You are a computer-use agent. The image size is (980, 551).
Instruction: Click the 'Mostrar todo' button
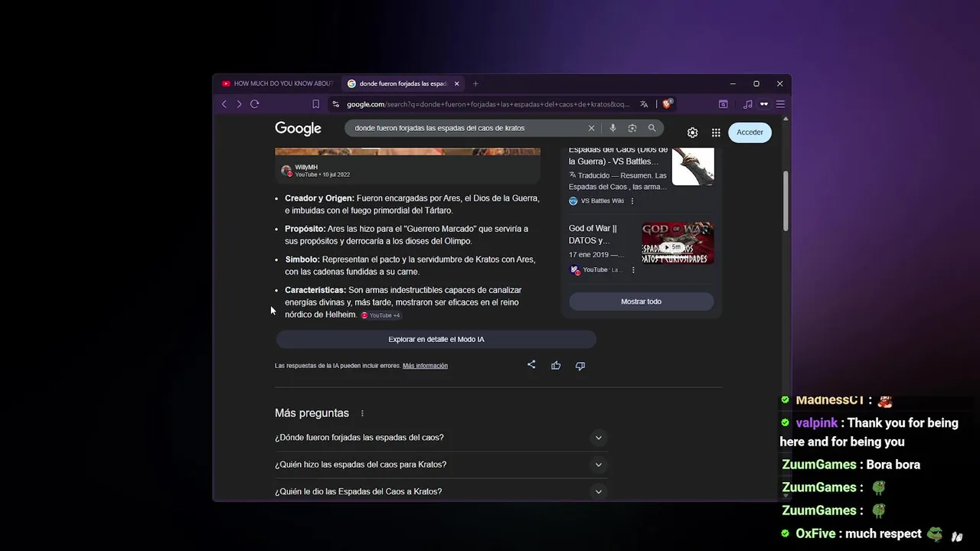coord(641,302)
